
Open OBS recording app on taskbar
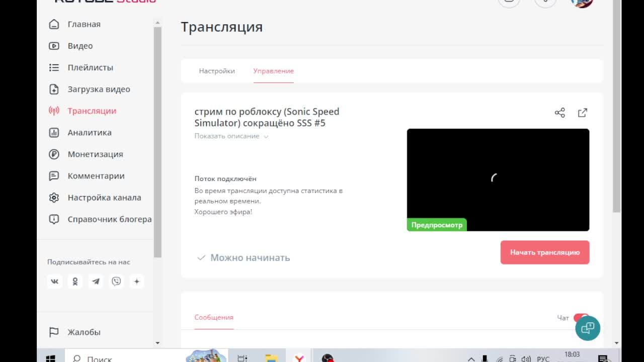[328, 358]
